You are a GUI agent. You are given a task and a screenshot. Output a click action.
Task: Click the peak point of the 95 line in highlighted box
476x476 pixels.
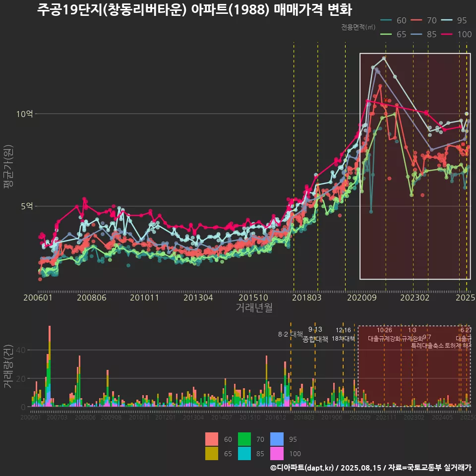(384, 58)
